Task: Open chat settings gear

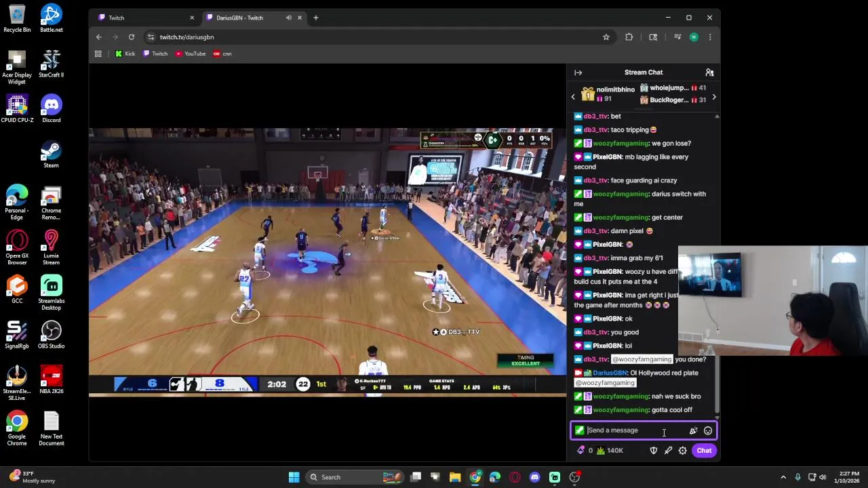Action: pyautogui.click(x=683, y=451)
